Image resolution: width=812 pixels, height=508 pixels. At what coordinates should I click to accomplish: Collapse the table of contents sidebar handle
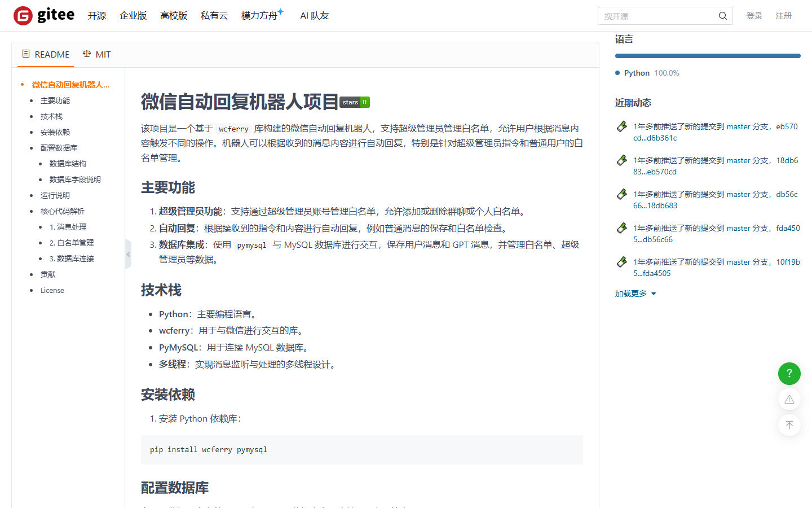pyautogui.click(x=128, y=254)
